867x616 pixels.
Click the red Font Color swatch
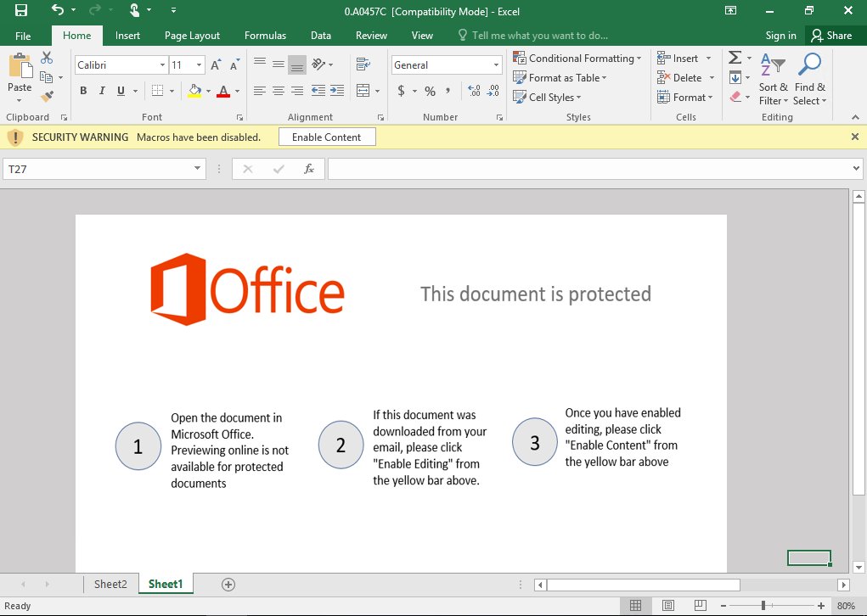click(223, 91)
